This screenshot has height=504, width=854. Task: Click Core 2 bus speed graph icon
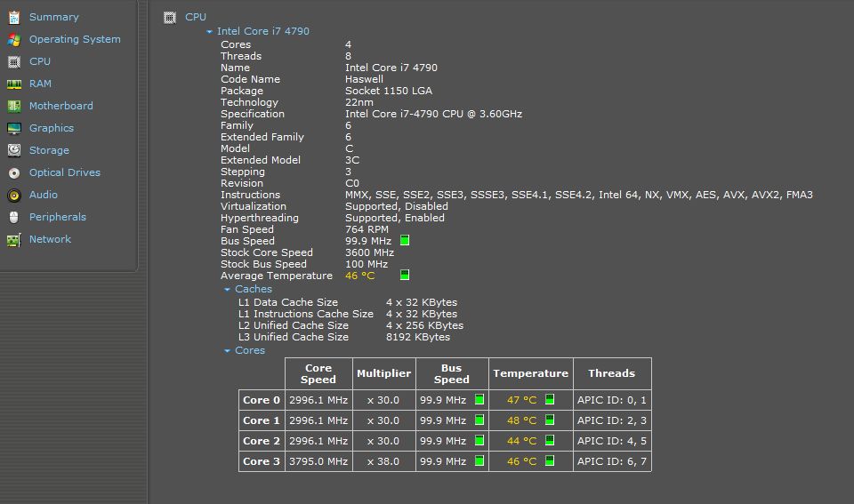tap(479, 440)
